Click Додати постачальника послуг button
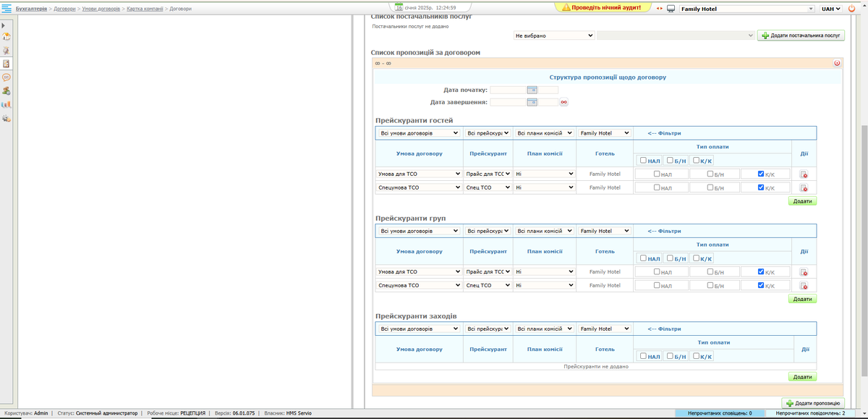Screen dimensions: 868x419 [801, 35]
